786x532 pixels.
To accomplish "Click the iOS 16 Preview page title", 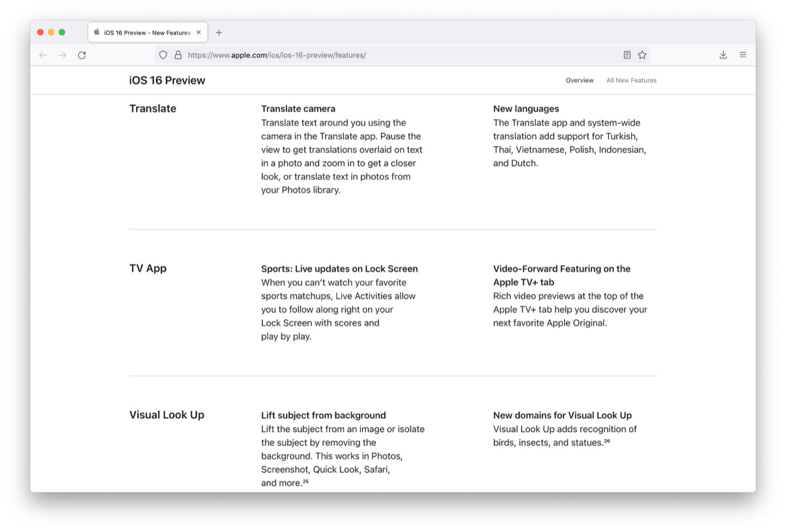I will (167, 80).
